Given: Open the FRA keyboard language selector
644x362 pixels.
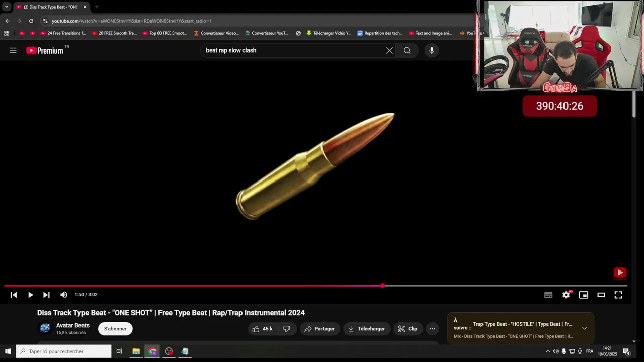Looking at the screenshot, I should coord(590,351).
